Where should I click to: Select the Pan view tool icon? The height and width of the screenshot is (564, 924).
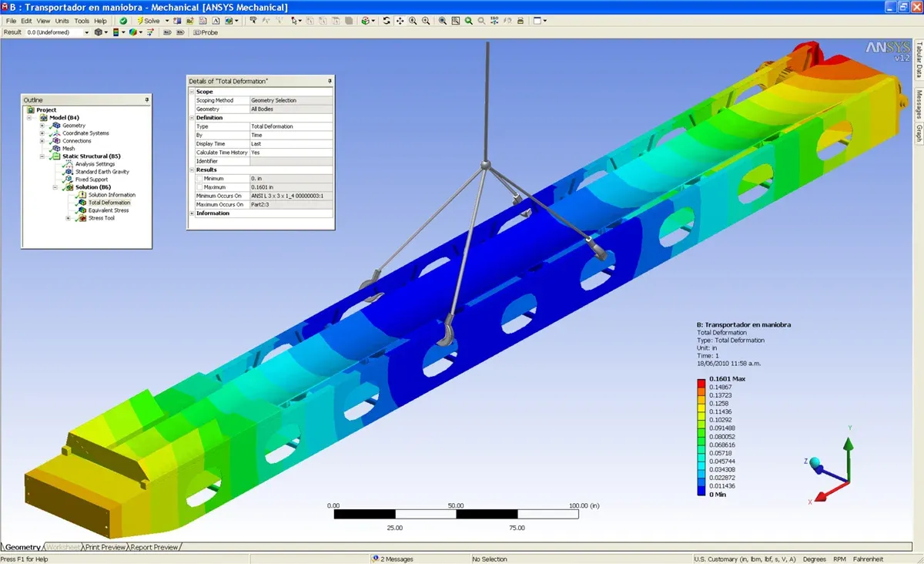(x=400, y=21)
